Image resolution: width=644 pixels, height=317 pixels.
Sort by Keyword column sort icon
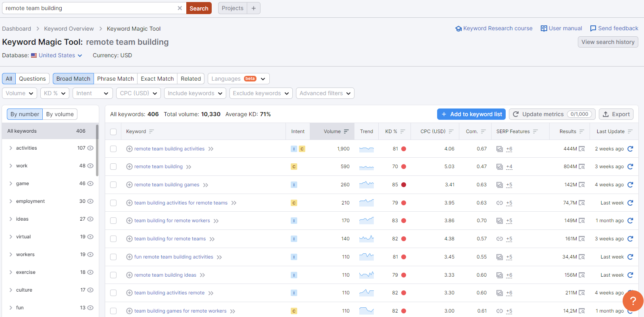coord(152,131)
